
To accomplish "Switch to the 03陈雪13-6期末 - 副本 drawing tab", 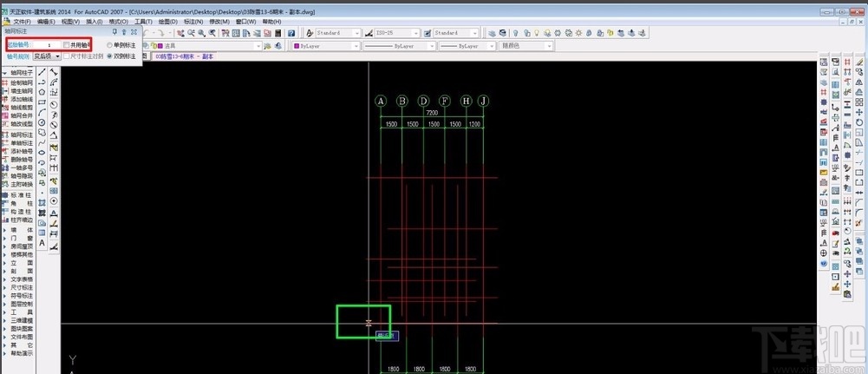I will tap(185, 56).
